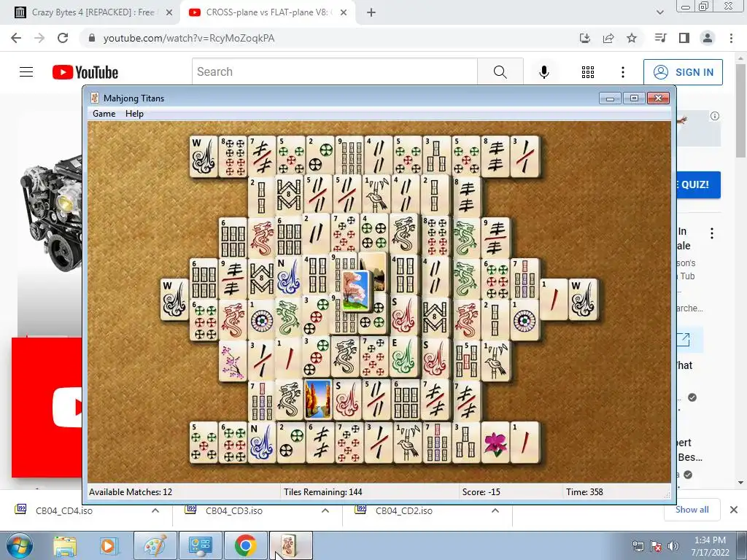Viewport: 747px width, 560px height.
Task: Switch to the Crazy Bytes 4 browser tab
Action: pos(93,12)
